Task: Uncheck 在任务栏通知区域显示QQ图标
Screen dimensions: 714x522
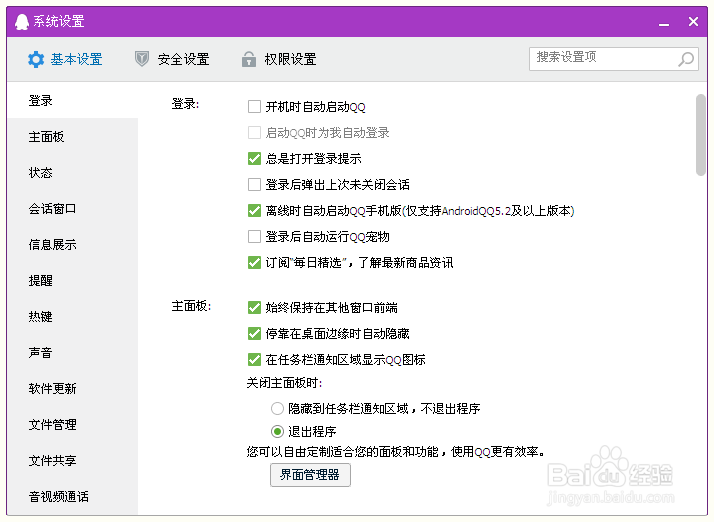Action: coord(254,359)
